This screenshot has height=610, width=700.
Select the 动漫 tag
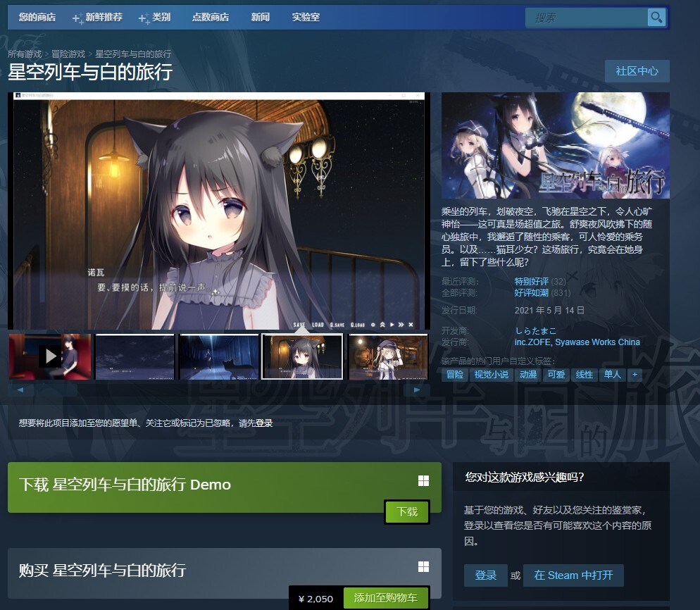point(528,375)
